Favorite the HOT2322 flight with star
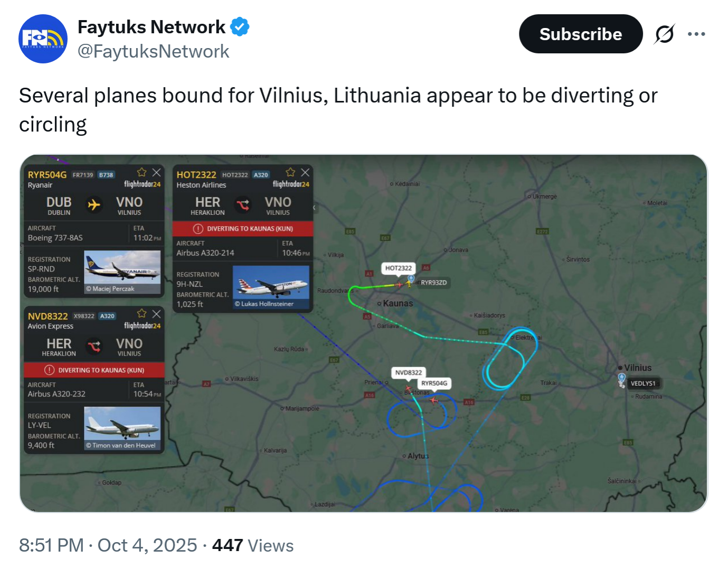Screen dimensions: 728x568 point(290,173)
